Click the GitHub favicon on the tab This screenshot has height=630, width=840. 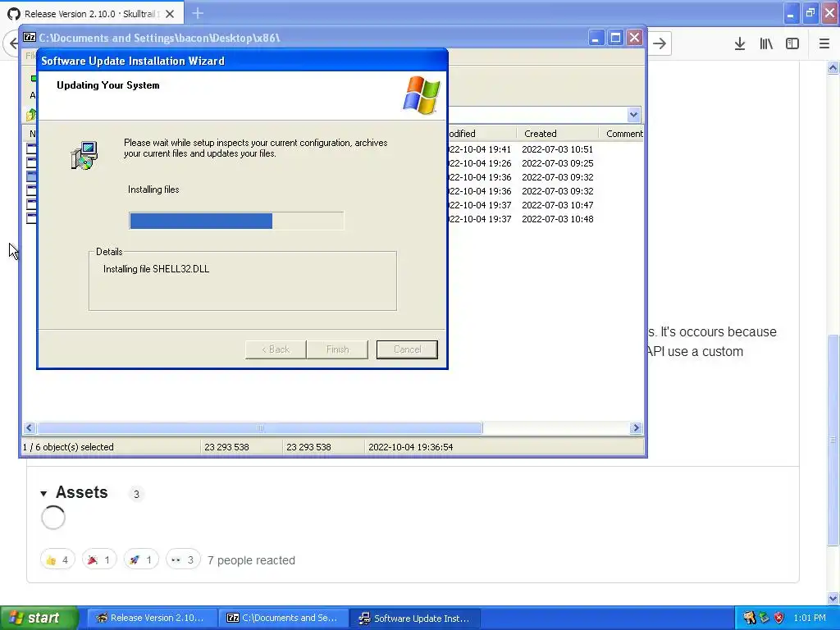(x=14, y=14)
